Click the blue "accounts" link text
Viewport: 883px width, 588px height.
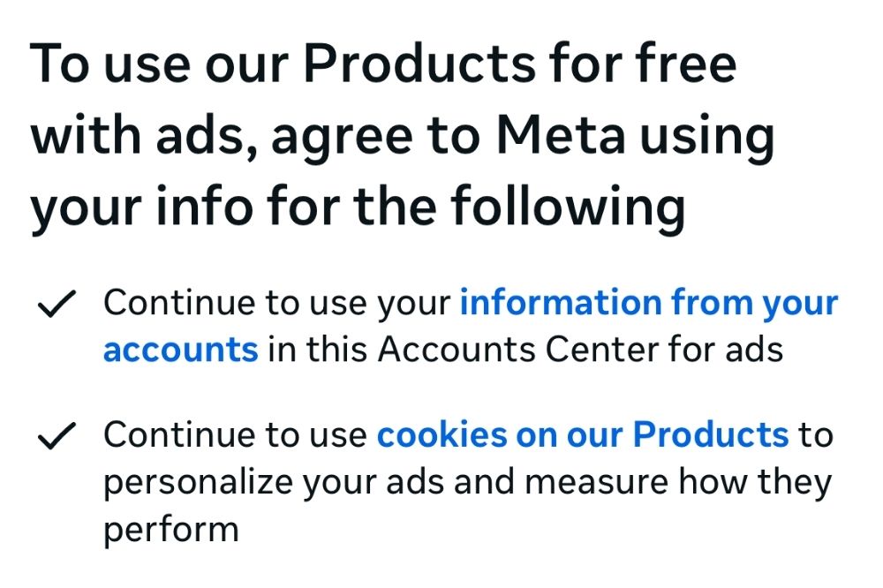point(180,350)
